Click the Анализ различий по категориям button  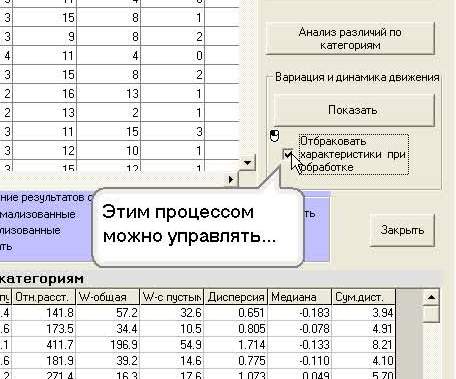[x=350, y=38]
